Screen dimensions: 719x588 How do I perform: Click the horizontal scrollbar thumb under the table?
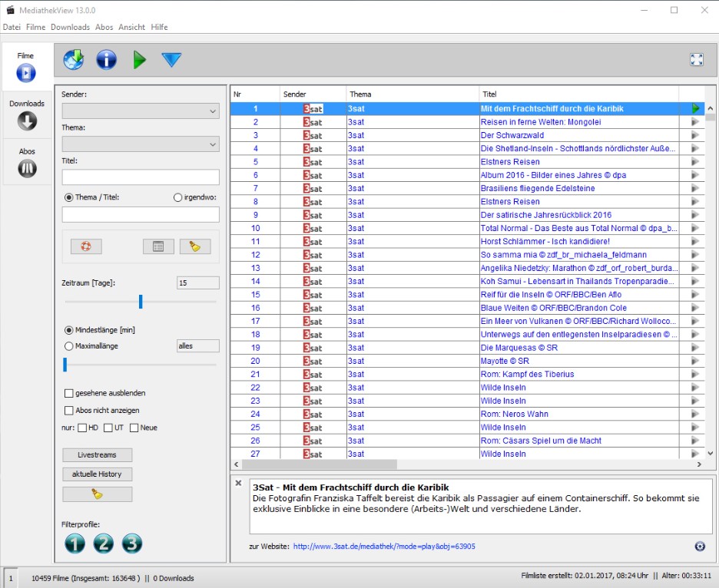coord(320,464)
